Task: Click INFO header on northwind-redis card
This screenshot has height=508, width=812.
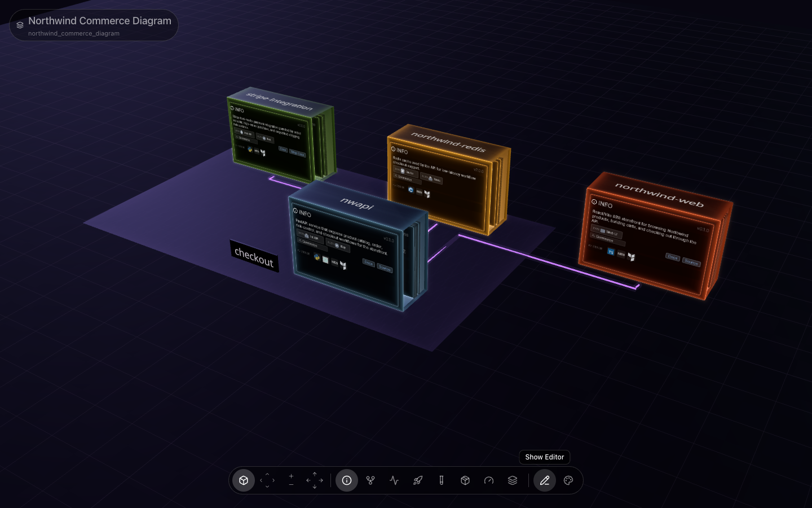Action: click(400, 151)
